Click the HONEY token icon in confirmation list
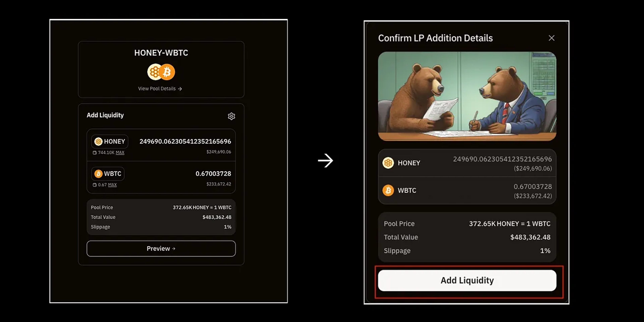 click(388, 163)
